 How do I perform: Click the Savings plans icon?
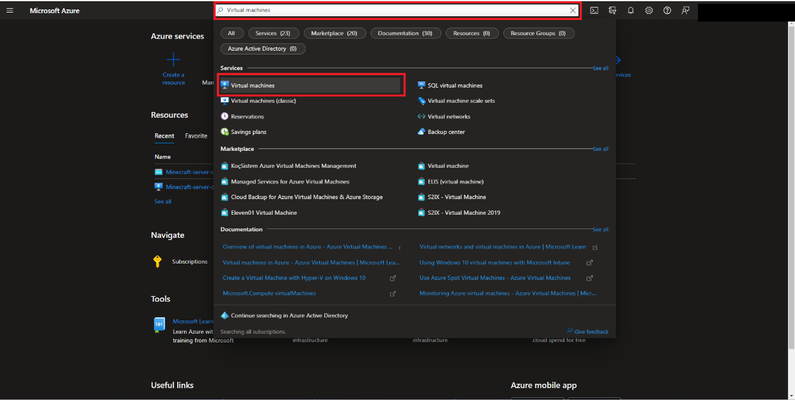(x=225, y=132)
